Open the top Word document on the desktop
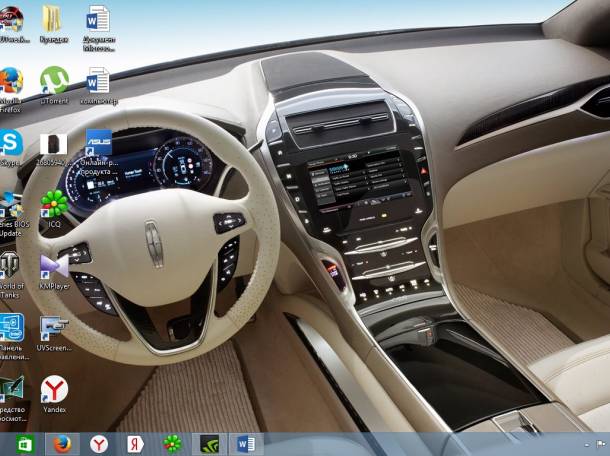 coord(99,18)
